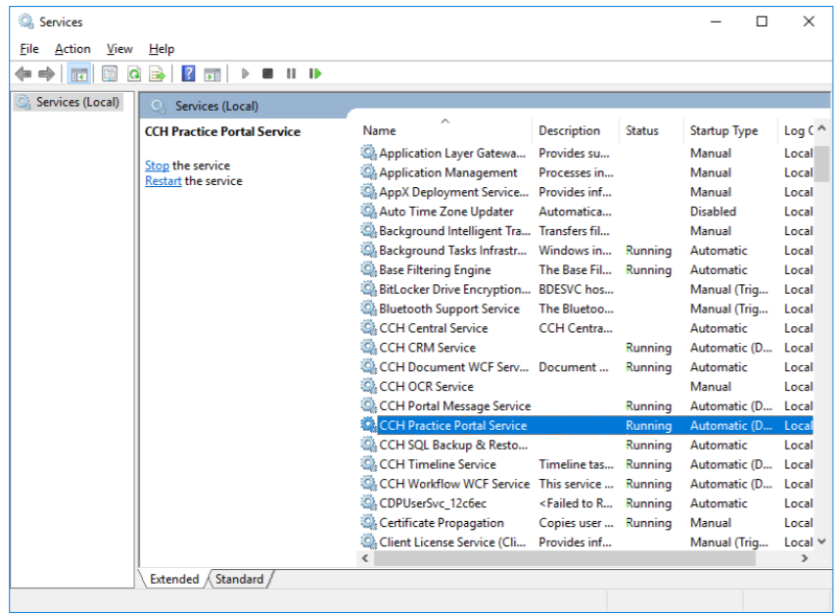Click the horizontal scrollbar left arrow

(x=365, y=558)
